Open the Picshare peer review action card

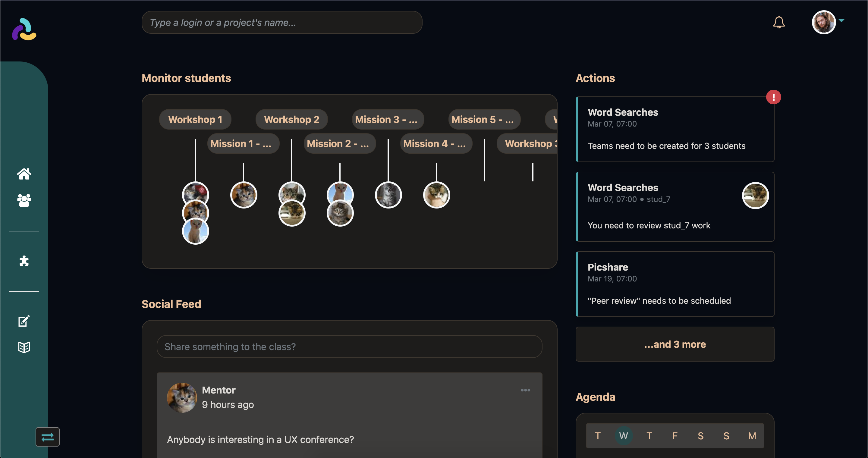675,284
